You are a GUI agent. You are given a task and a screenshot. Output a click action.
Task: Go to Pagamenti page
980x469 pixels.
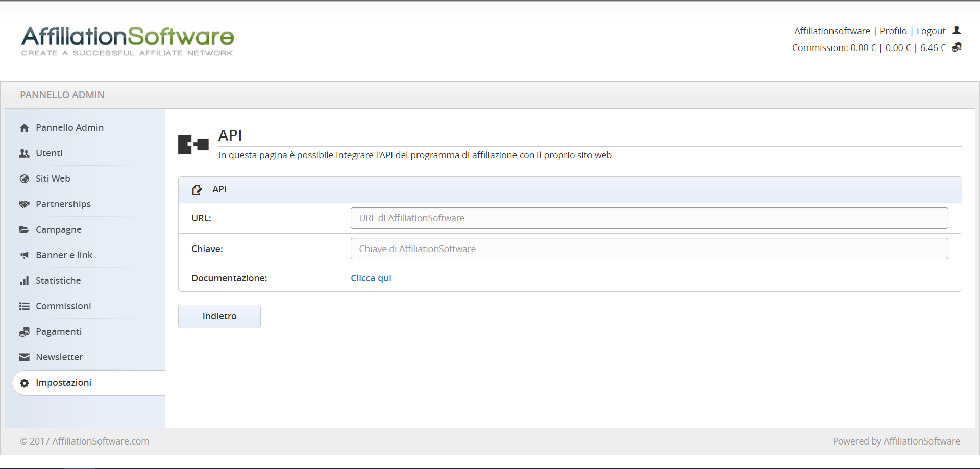click(59, 332)
